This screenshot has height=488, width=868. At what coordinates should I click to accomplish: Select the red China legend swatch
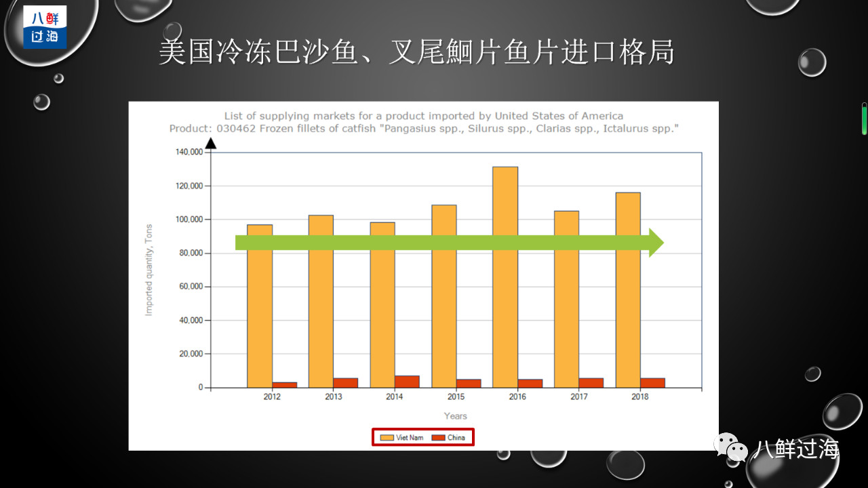coord(438,437)
